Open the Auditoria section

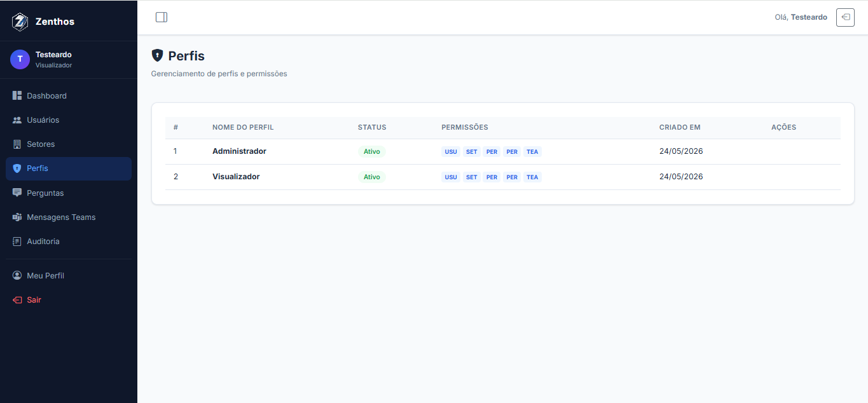69,242
